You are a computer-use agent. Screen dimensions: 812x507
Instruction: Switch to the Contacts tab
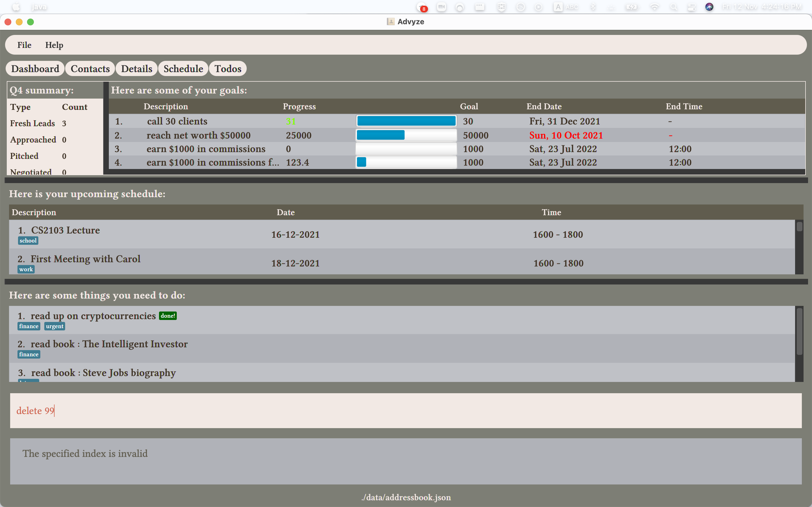tap(90, 69)
